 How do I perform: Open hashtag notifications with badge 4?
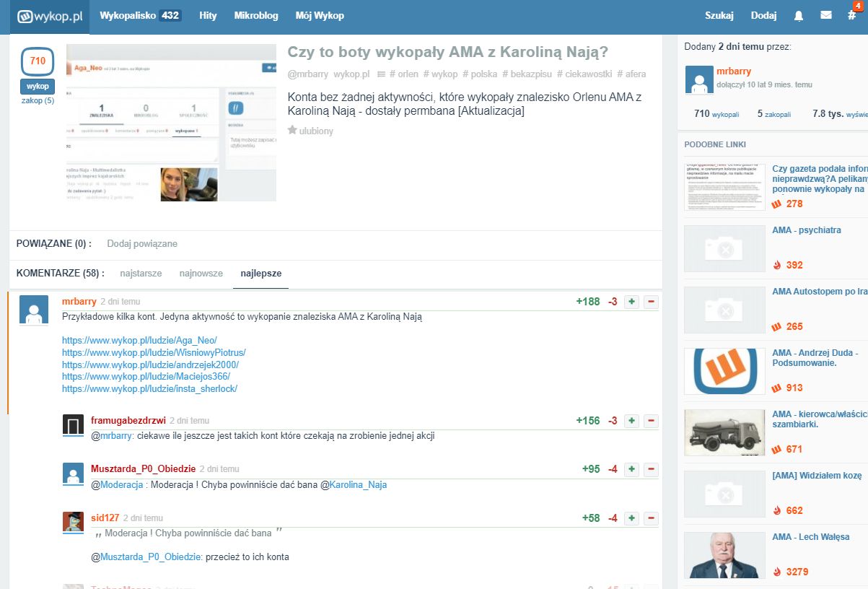852,15
